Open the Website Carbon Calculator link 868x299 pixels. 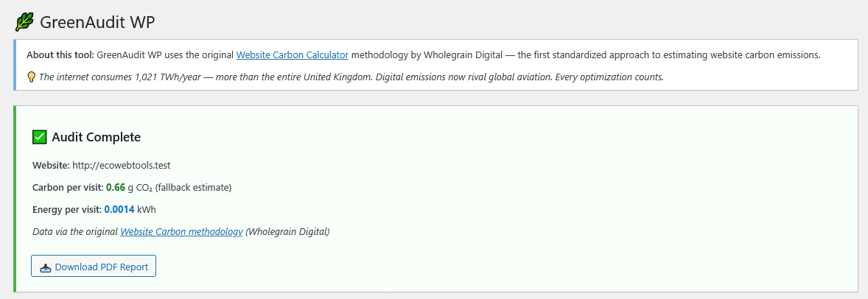293,54
